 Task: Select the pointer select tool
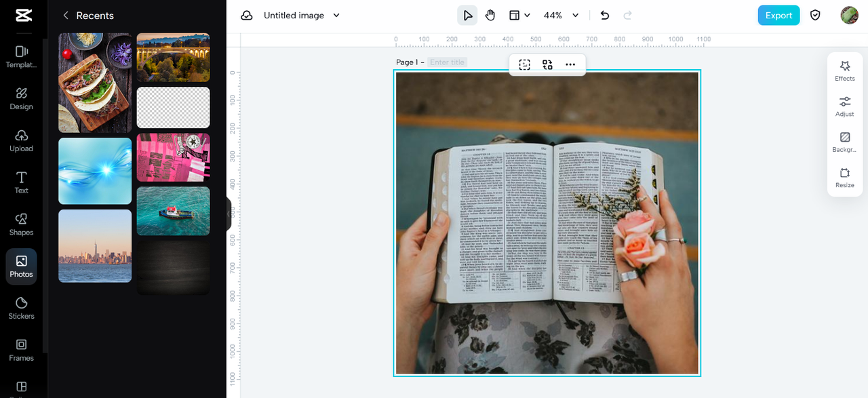[x=467, y=16]
